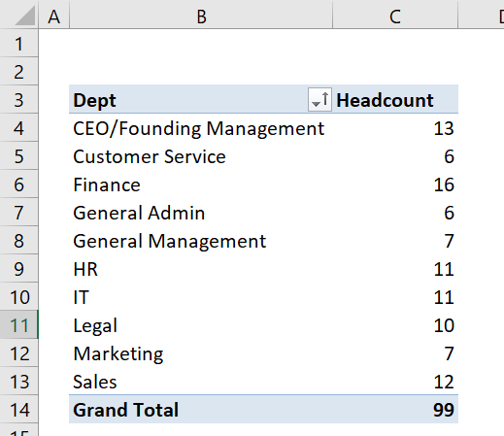Select row 11 header
504x436 pixels.
click(18, 325)
